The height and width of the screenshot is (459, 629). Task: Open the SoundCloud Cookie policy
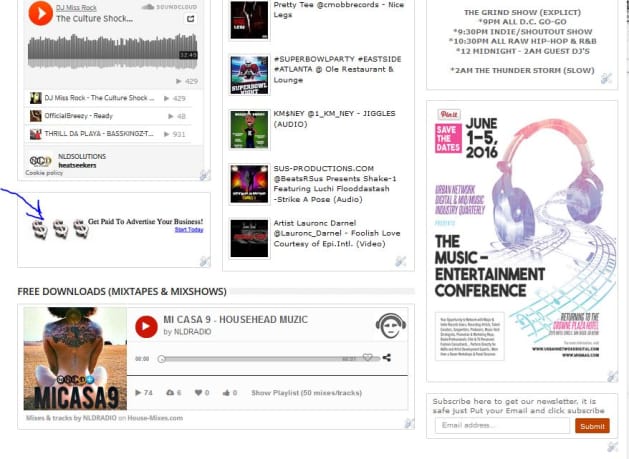(44, 173)
